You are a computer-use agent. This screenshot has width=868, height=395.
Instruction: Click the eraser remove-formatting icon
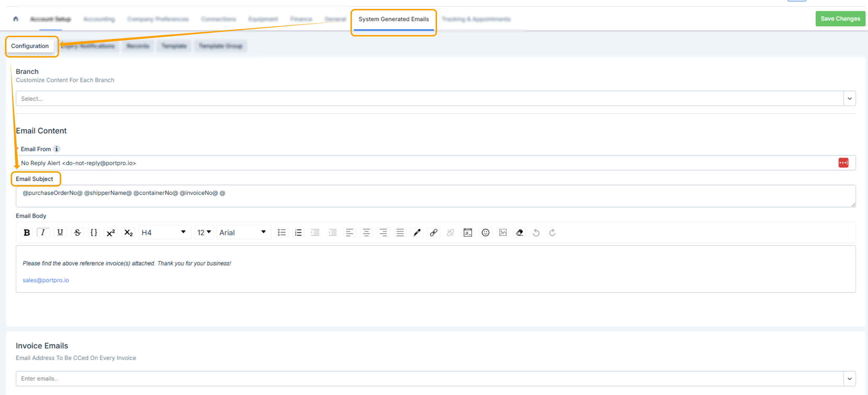click(x=520, y=233)
